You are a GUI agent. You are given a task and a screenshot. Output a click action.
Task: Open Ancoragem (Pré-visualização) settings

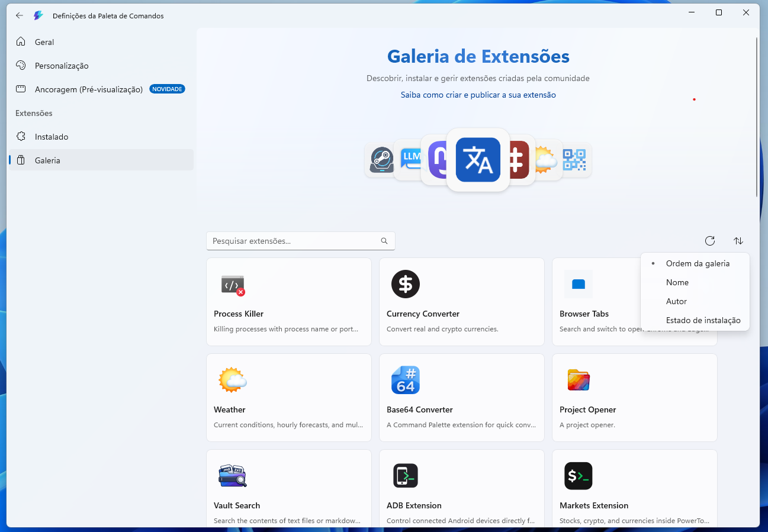click(x=101, y=89)
